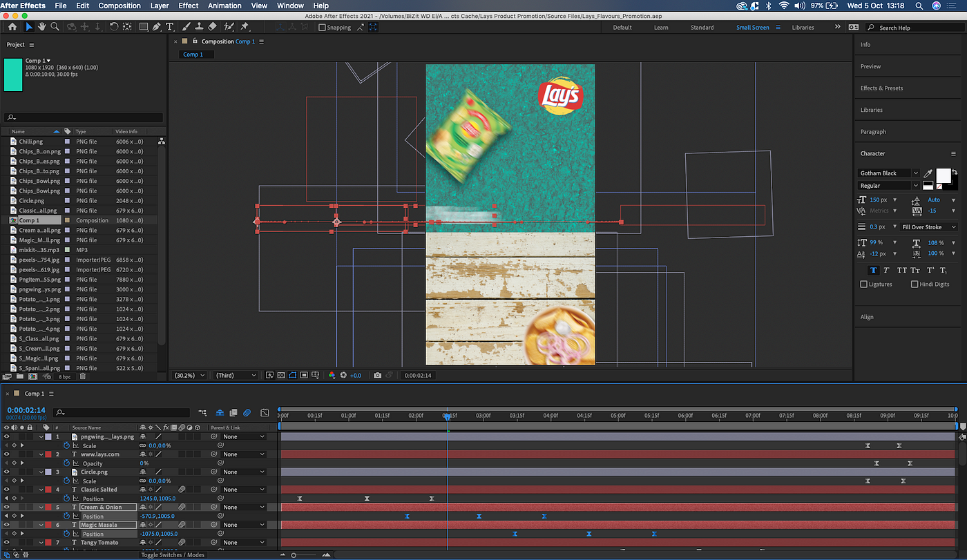The width and height of the screenshot is (967, 560).
Task: Click the white fill color swatch
Action: [943, 175]
